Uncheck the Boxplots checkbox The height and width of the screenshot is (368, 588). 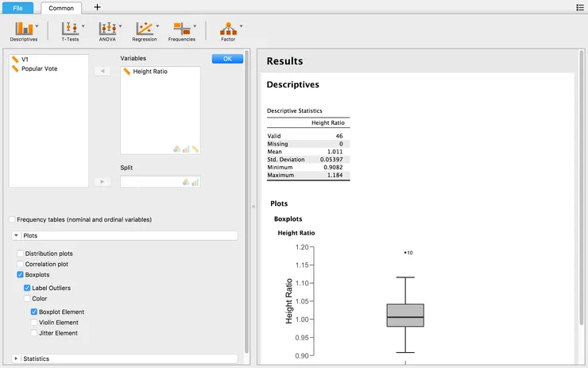(x=20, y=274)
